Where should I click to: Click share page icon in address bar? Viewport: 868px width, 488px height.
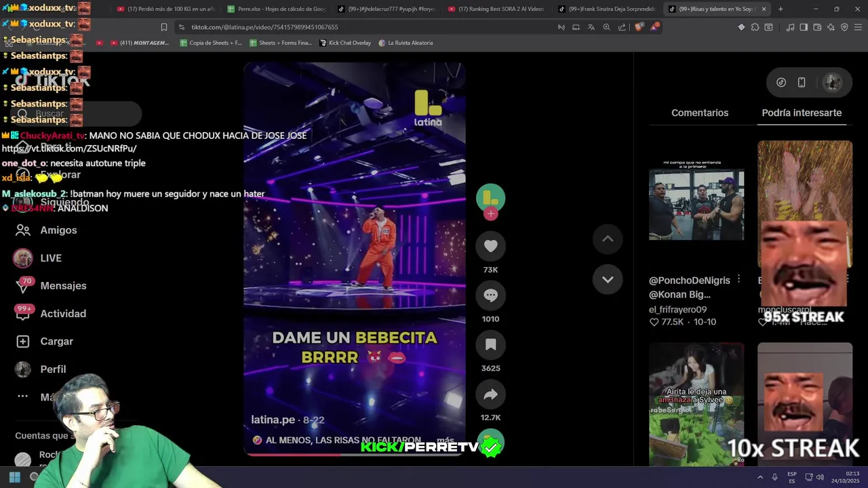click(x=622, y=27)
